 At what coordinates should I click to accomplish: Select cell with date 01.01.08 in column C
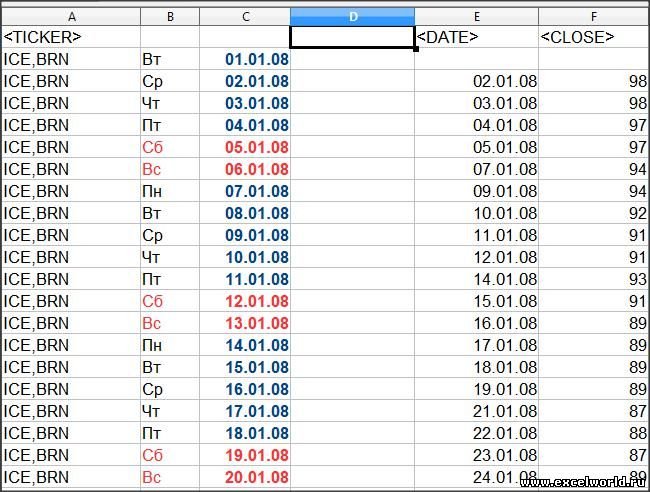coord(245,59)
